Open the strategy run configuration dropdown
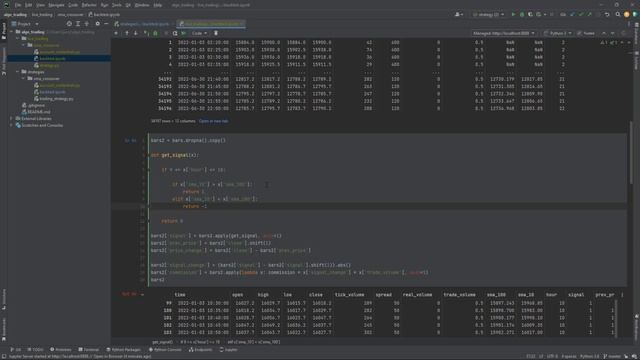 point(488,14)
